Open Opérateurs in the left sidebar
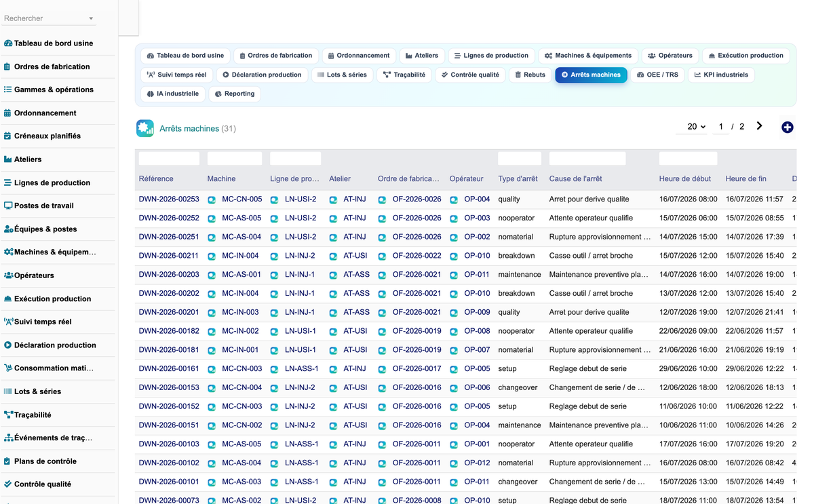The image size is (814, 504). click(x=28, y=275)
